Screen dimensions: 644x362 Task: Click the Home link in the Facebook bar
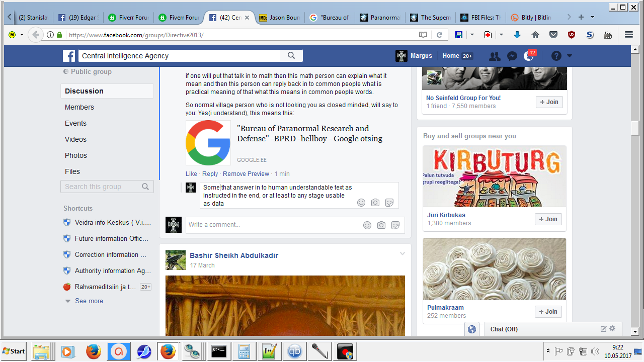coord(451,56)
